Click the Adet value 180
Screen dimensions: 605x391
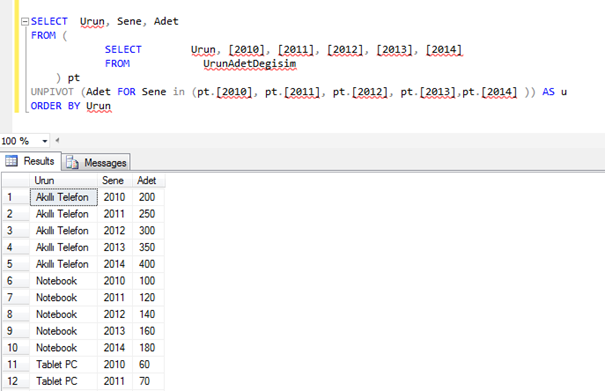point(149,348)
